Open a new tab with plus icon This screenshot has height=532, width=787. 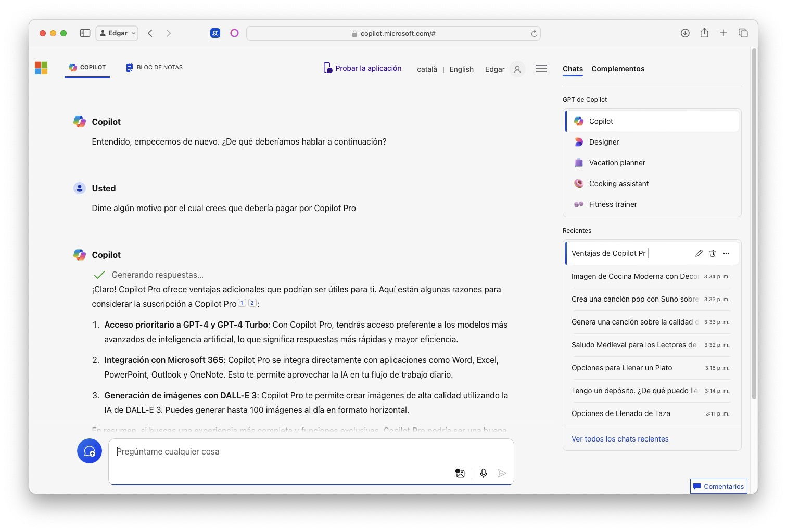pyautogui.click(x=723, y=33)
